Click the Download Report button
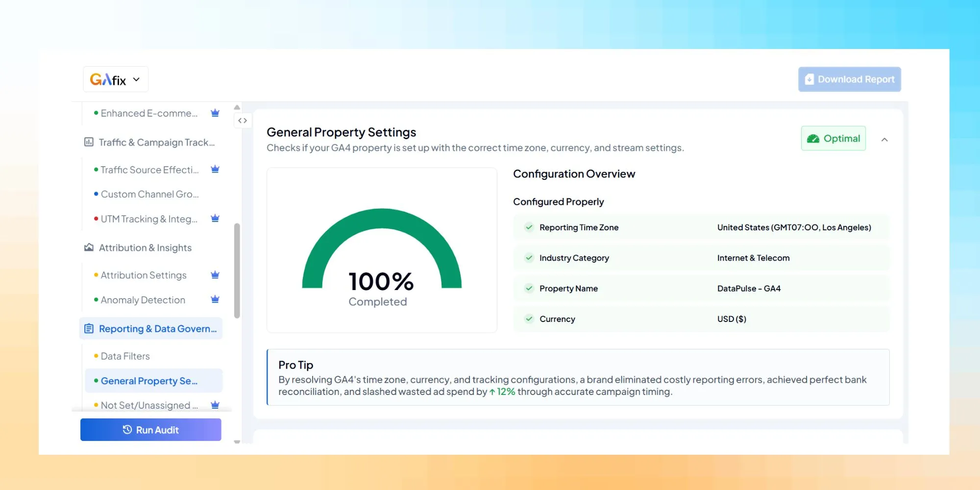Image resolution: width=980 pixels, height=490 pixels. (x=849, y=79)
